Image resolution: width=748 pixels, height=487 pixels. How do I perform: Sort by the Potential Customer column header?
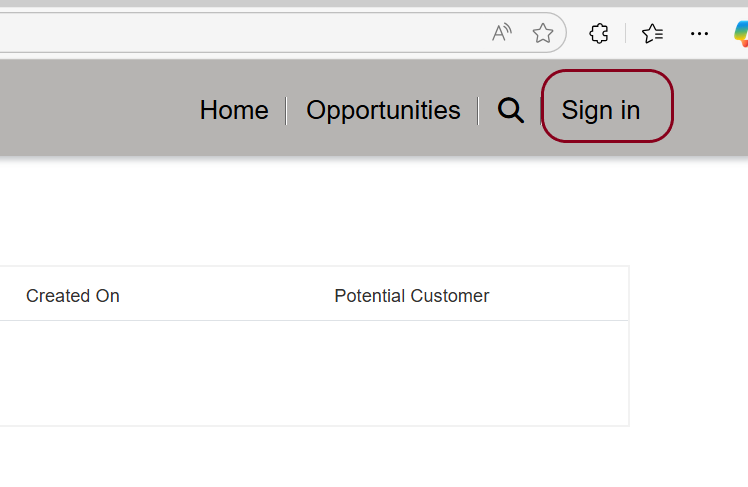pyautogui.click(x=412, y=296)
